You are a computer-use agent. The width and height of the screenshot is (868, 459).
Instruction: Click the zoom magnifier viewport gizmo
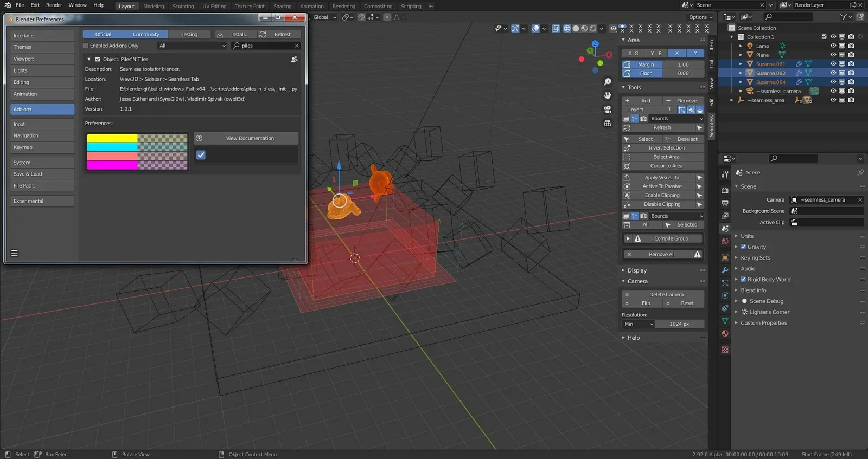tap(608, 82)
